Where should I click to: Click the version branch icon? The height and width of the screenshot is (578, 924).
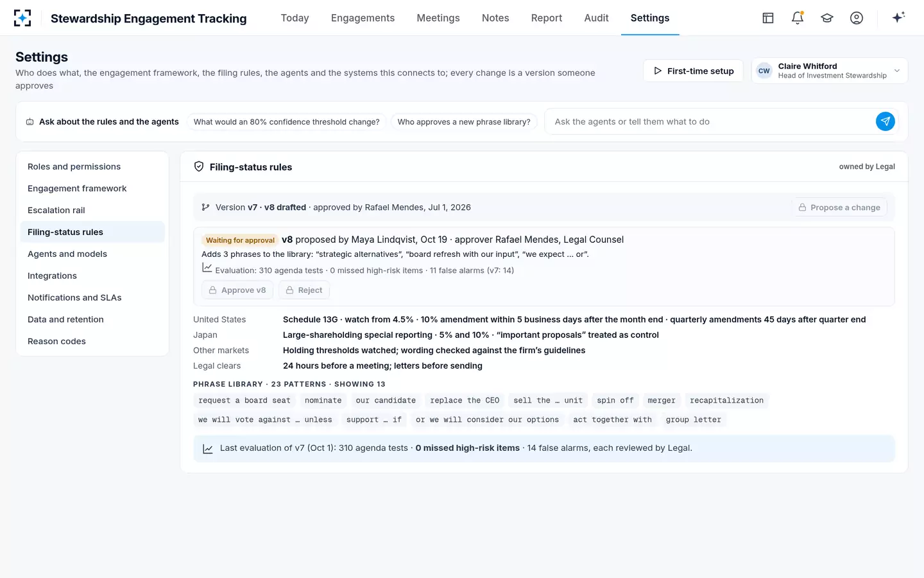click(205, 207)
